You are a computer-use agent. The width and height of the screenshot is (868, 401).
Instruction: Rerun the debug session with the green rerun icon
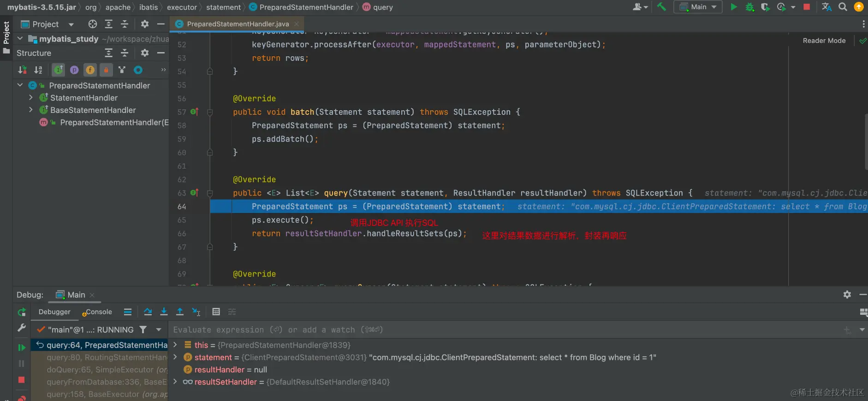coord(22,312)
